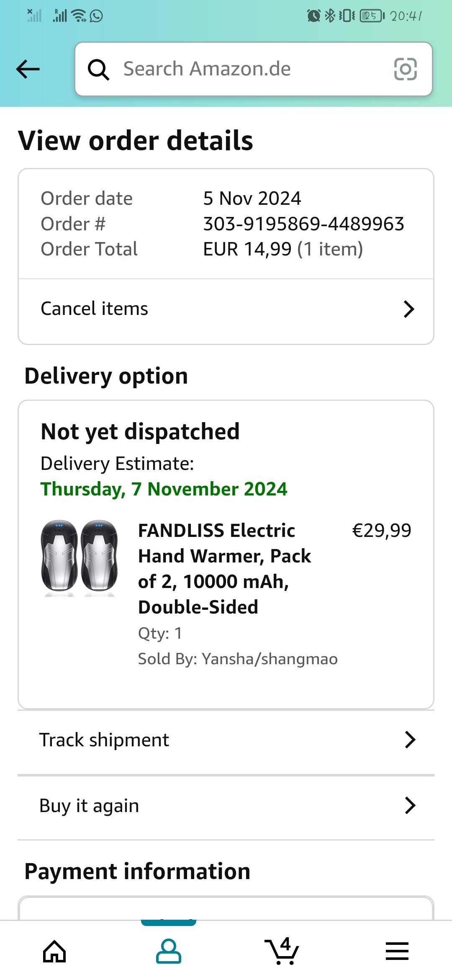Open shopping cart with 4 items
452x980 pixels.
pyautogui.click(x=282, y=951)
